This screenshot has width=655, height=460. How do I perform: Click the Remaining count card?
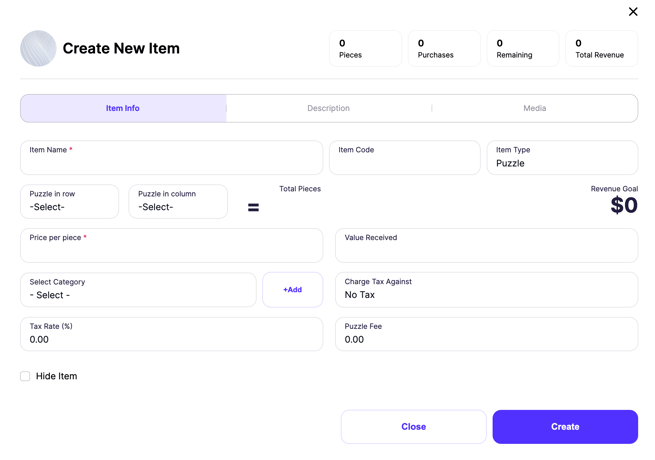pyautogui.click(x=523, y=48)
